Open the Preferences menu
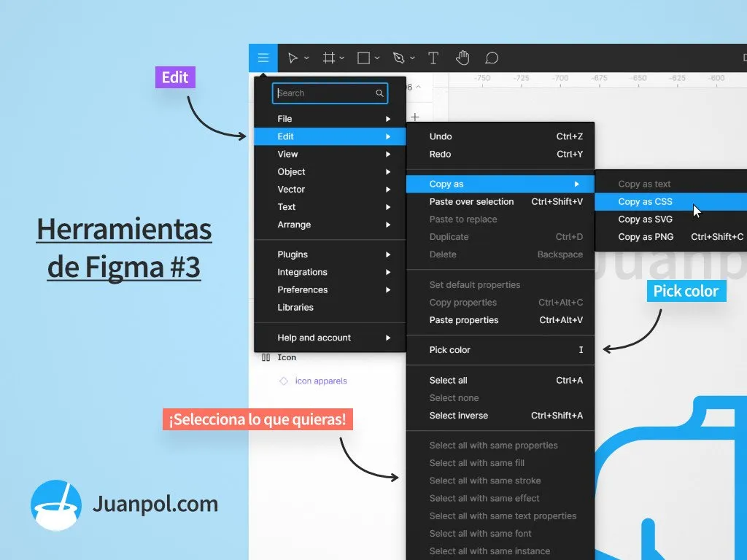747x560 pixels. (x=330, y=289)
